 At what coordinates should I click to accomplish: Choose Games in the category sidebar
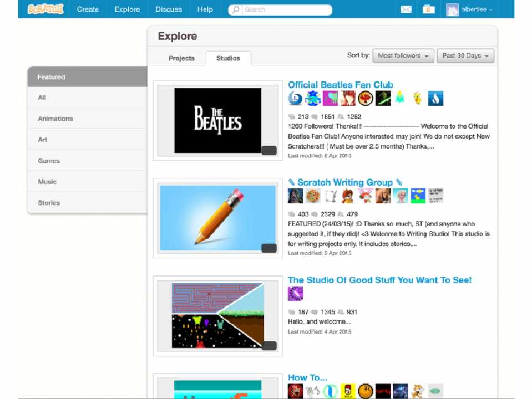(x=49, y=161)
